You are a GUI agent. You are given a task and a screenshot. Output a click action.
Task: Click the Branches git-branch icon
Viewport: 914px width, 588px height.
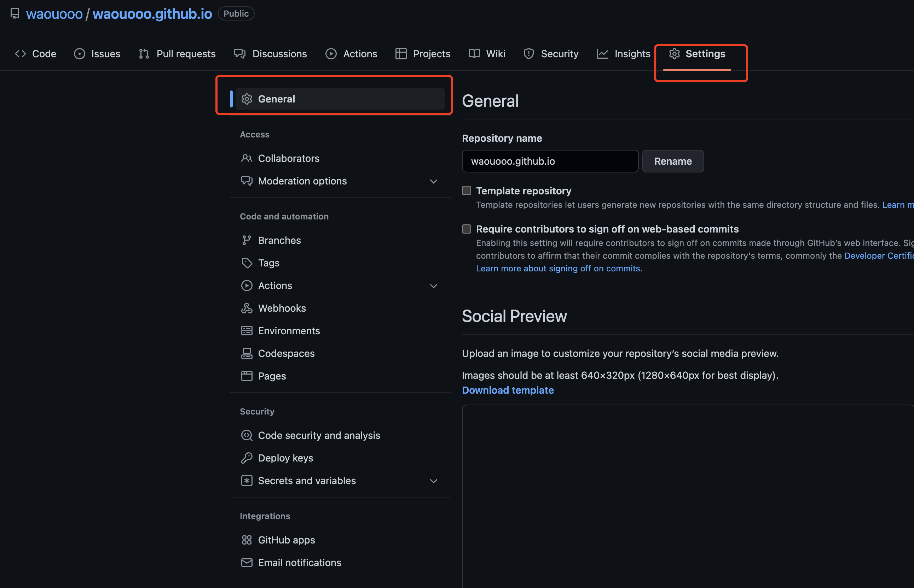click(x=247, y=240)
